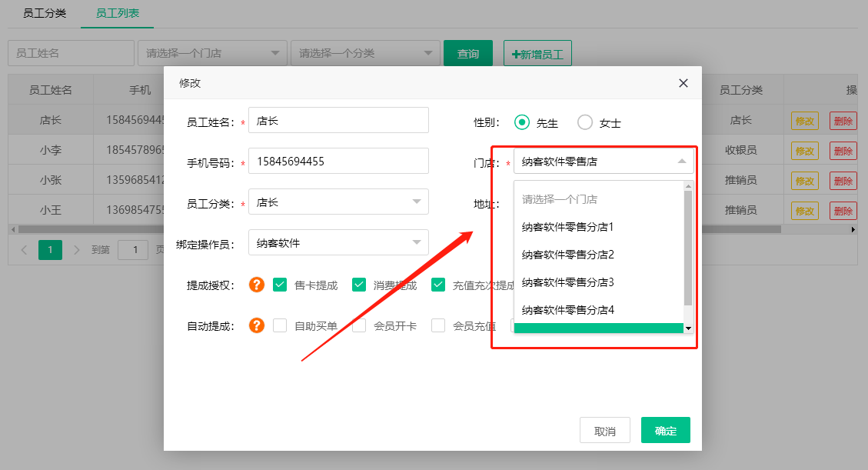Click the down arrow on dropdown list scrollbar
This screenshot has height=470, width=868.
[688, 328]
